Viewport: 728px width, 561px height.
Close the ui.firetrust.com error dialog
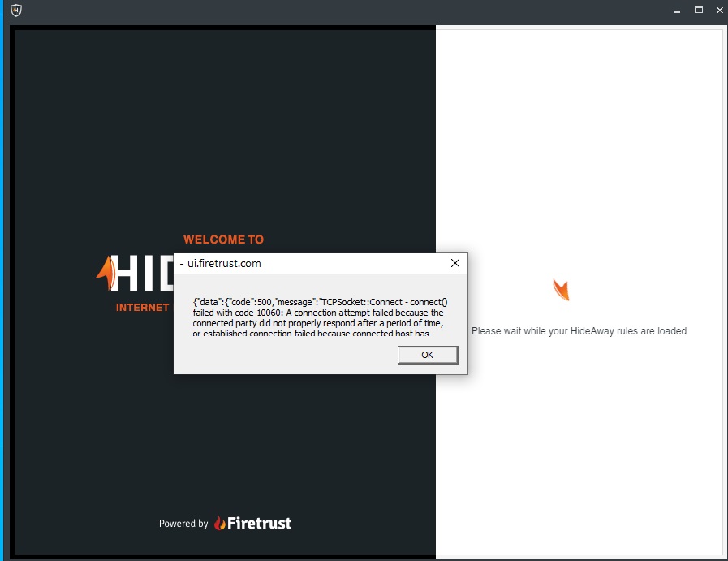coord(455,263)
